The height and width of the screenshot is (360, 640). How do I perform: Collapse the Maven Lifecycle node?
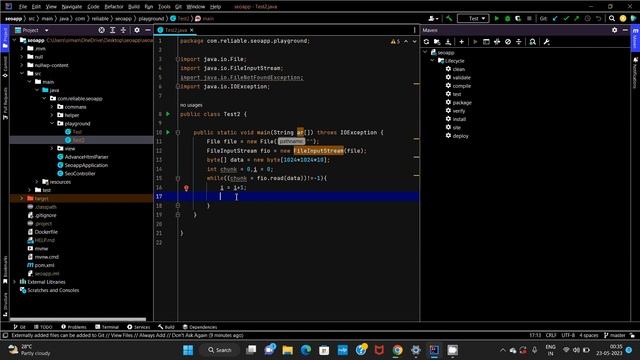coord(433,61)
